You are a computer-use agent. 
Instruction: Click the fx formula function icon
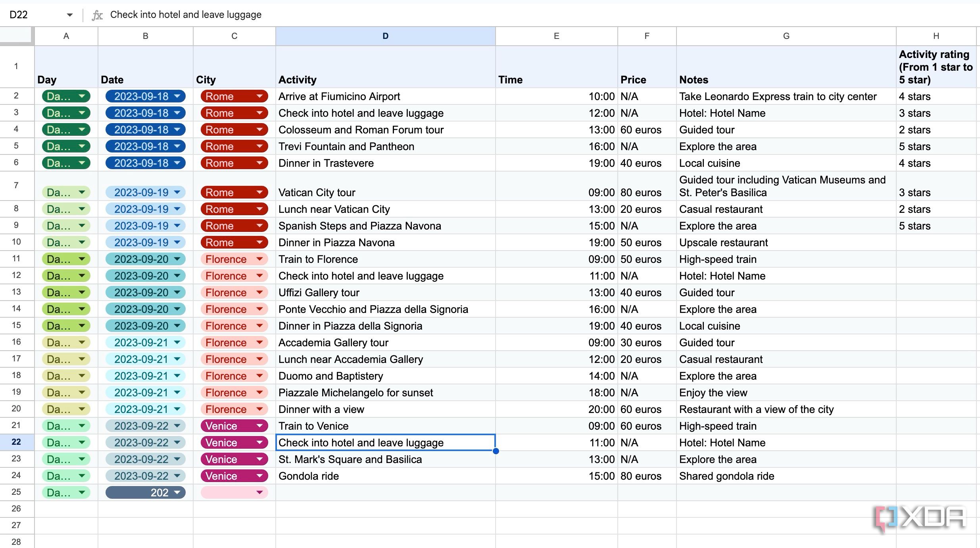click(x=97, y=15)
